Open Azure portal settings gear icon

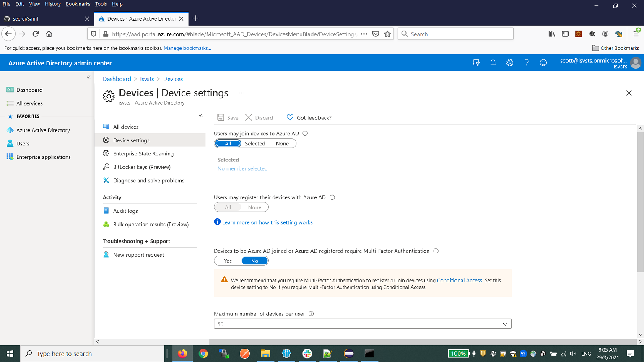click(510, 63)
